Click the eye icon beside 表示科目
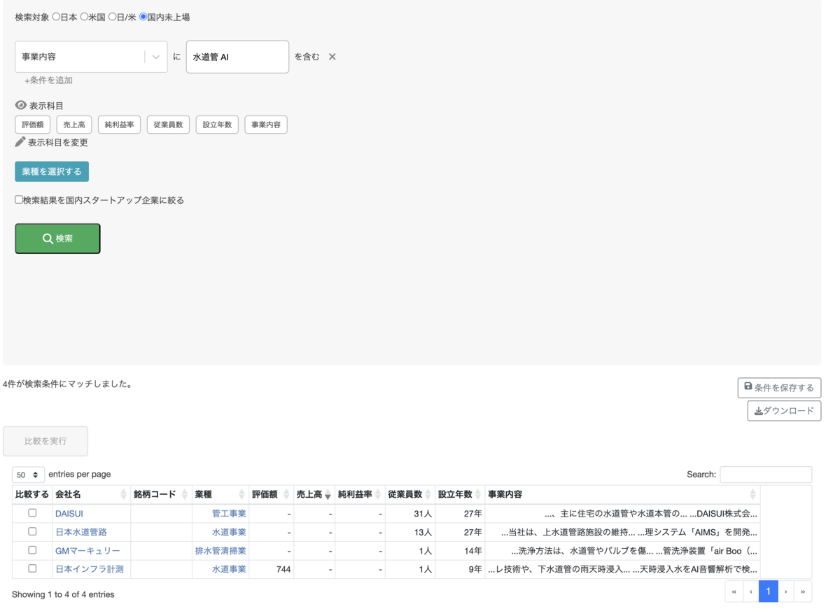 pyautogui.click(x=21, y=105)
